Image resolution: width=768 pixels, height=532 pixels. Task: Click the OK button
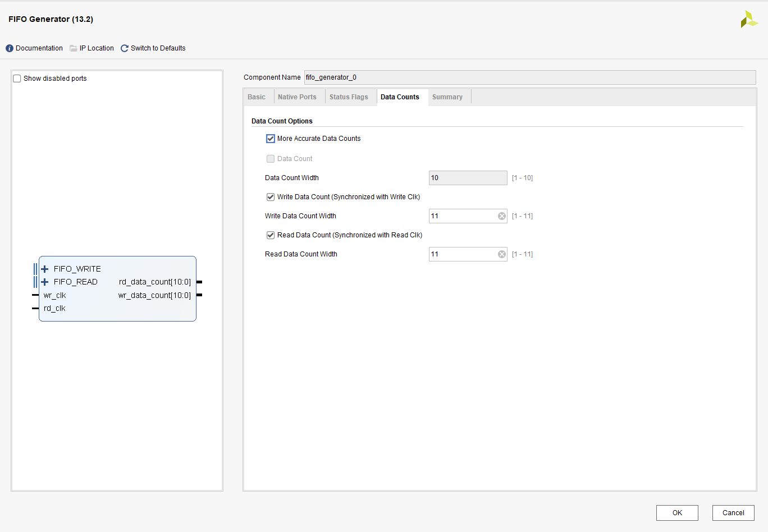click(677, 513)
